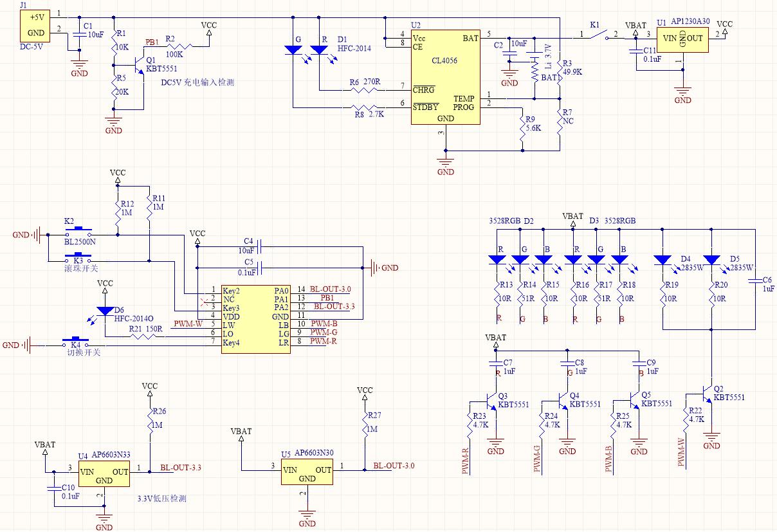
Task: Click the K4 switch button
Action: 75,341
